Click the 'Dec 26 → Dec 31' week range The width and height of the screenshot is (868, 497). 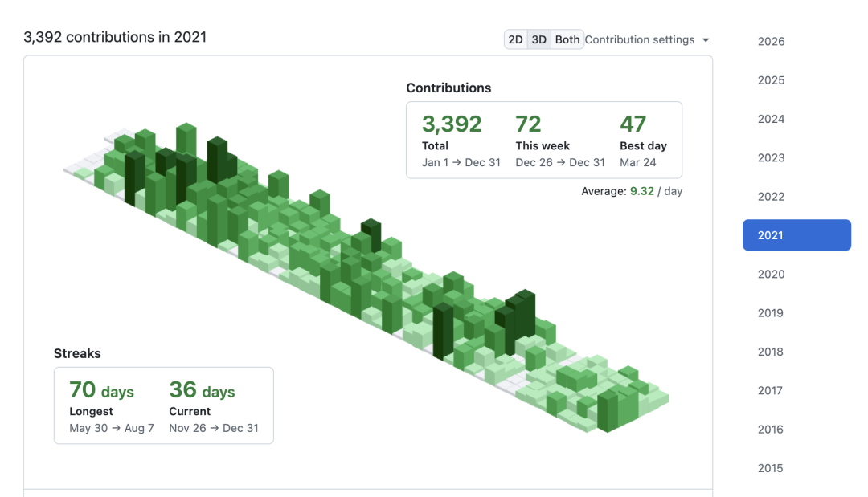pyautogui.click(x=560, y=162)
